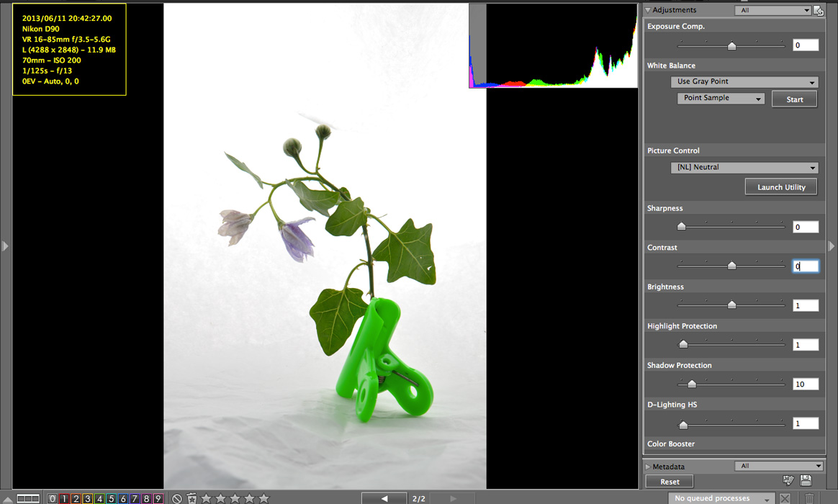
Task: Rate the image one star
Action: pyautogui.click(x=207, y=498)
